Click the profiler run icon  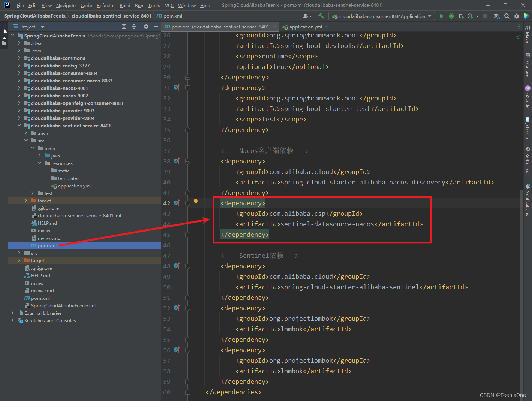(470, 16)
